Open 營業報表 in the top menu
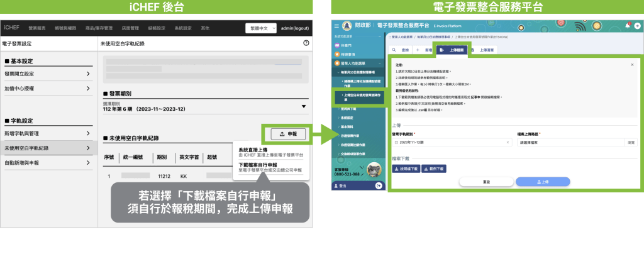The image size is (644, 254). pos(38,28)
